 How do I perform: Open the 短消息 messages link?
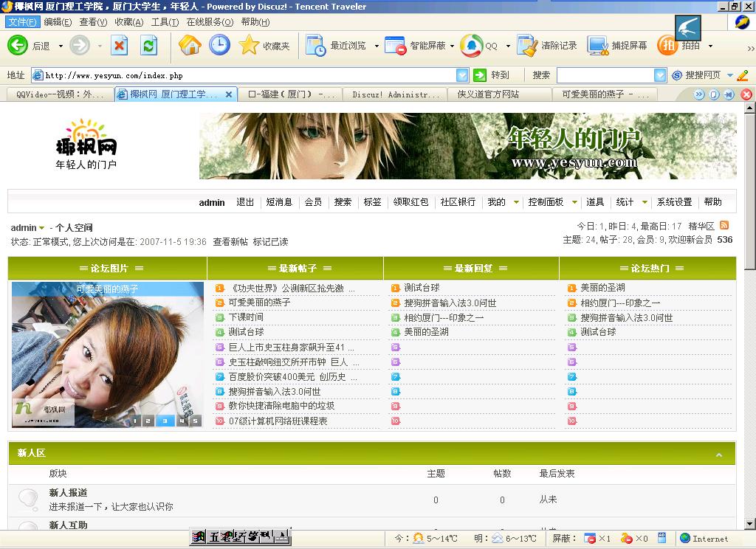[x=279, y=202]
